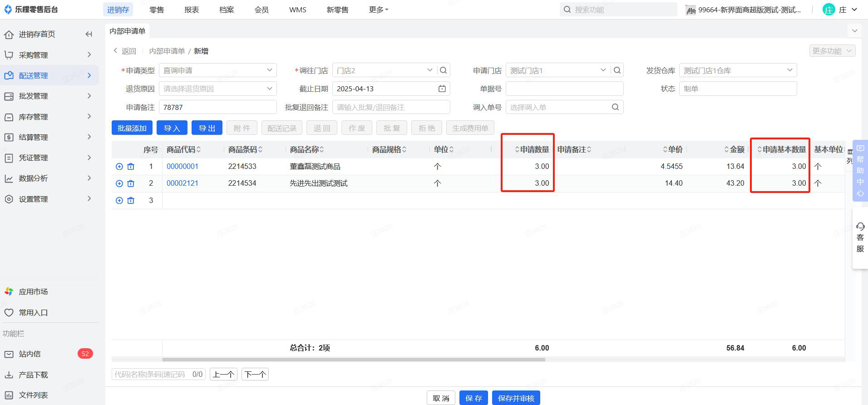Click the magnifier icon in 调入单号 field

pyautogui.click(x=615, y=107)
